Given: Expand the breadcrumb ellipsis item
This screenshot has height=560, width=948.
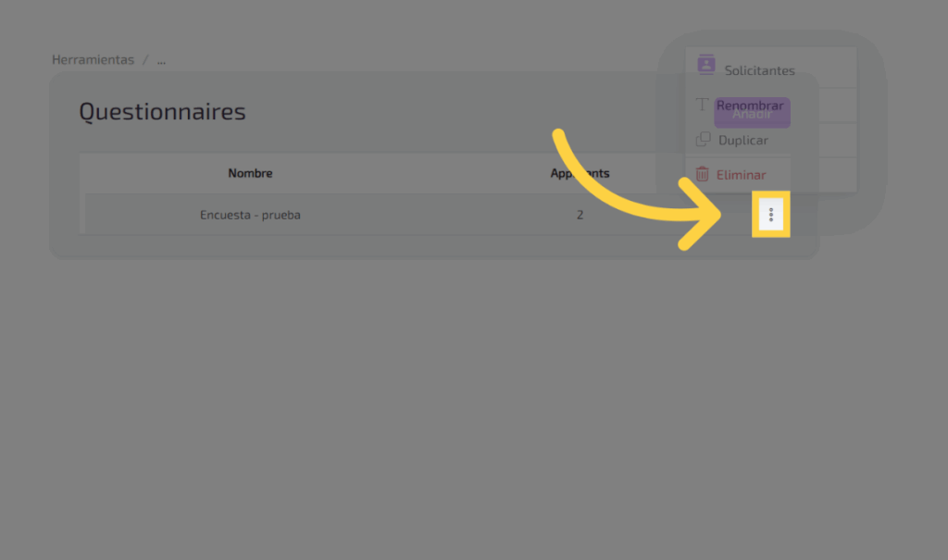Looking at the screenshot, I should click(x=161, y=60).
